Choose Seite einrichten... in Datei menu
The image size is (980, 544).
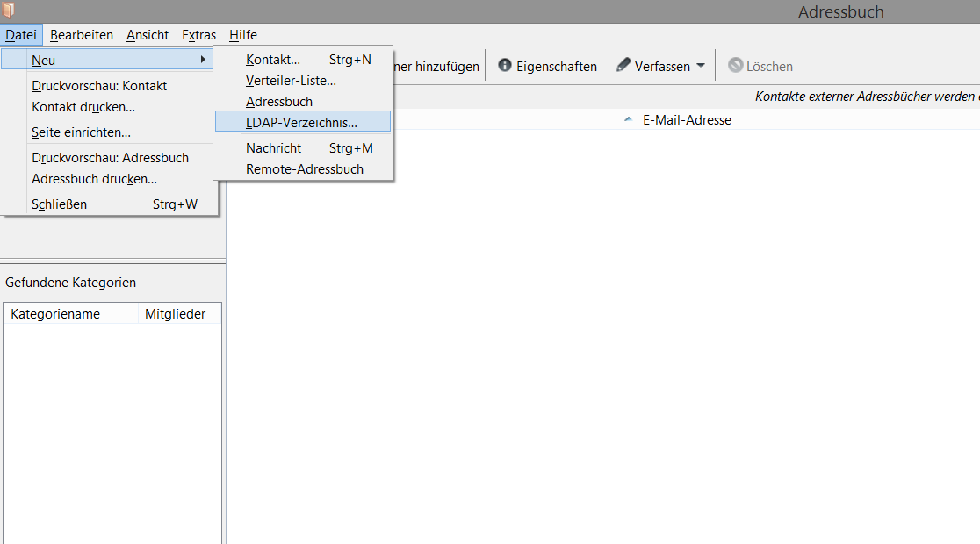coord(81,132)
